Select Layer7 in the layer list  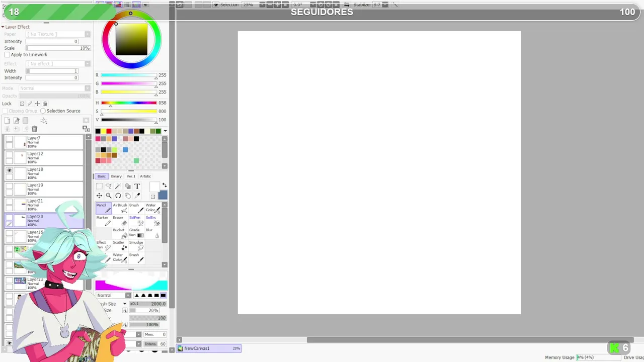coord(44,142)
